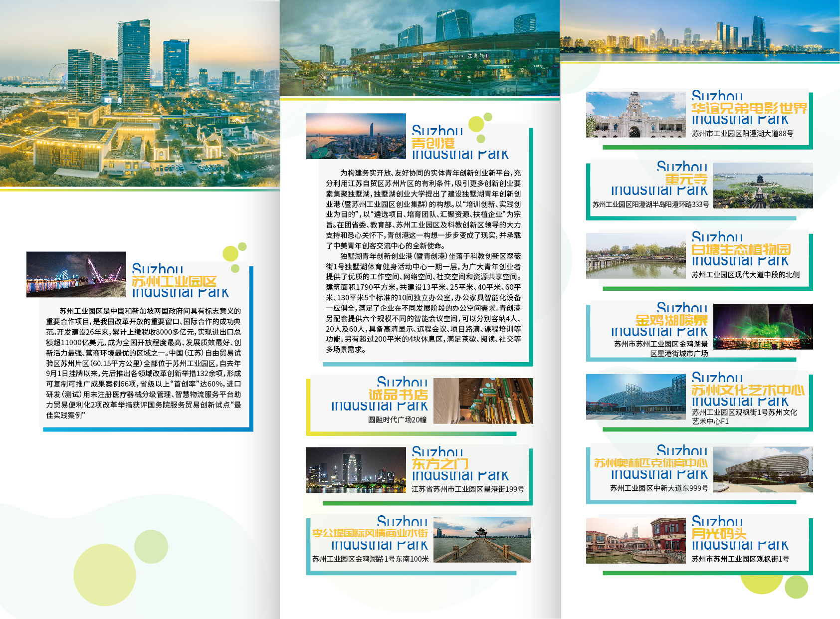Click the 月光码头 title
This screenshot has width=840, height=619.
(718, 534)
